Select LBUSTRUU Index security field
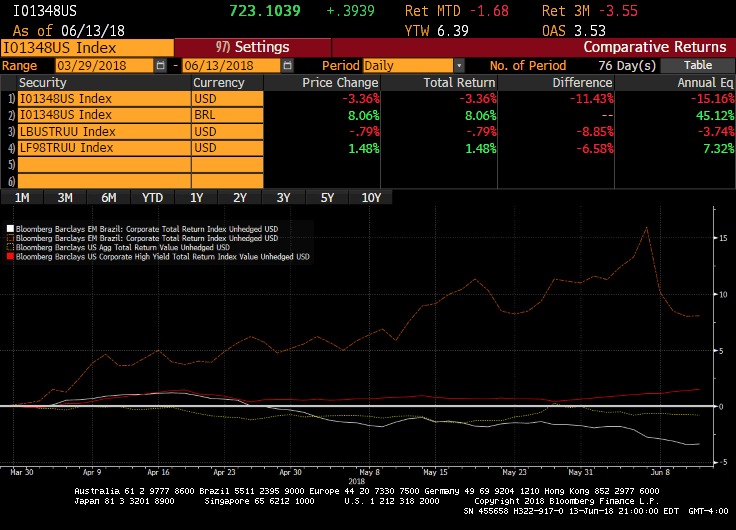 (x=104, y=131)
